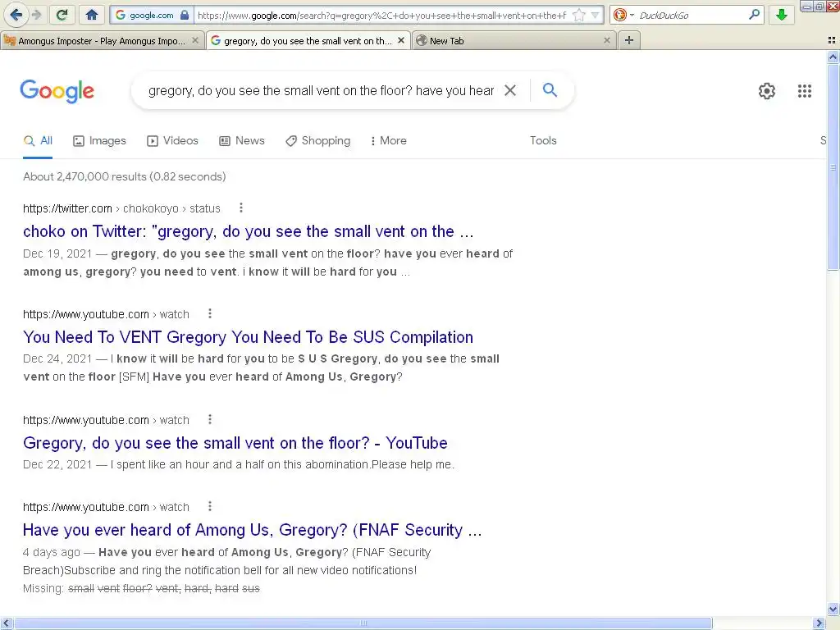Submit search with Google magnifier icon
Image resolution: width=840 pixels, height=630 pixels.
(x=550, y=90)
